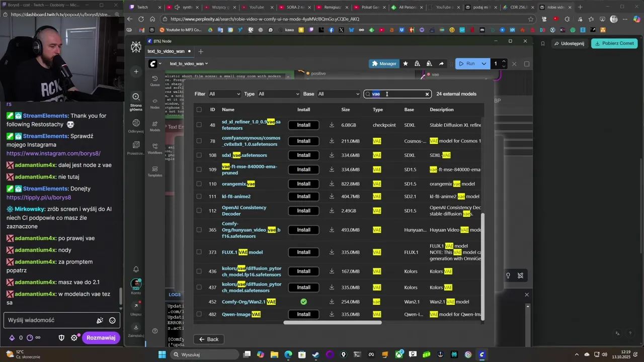Image resolution: width=644 pixels, height=362 pixels.
Task: Click the download icon for sdxl_vae.safetensors row
Action: [332, 155]
